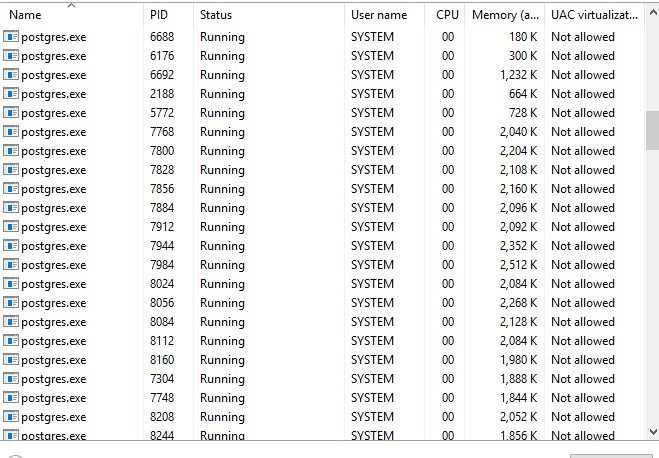The image size is (659, 458).
Task: Click memory value 180 K
Action: click(523, 37)
